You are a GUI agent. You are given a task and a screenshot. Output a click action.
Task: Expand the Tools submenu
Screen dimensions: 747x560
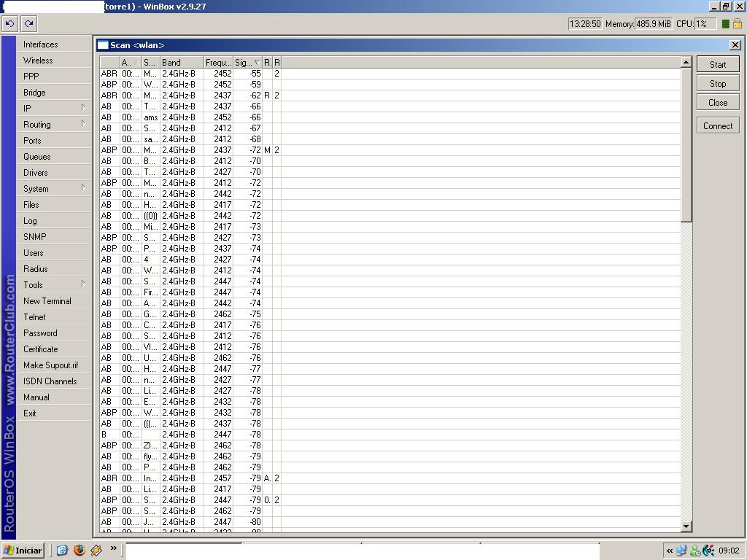[54, 285]
